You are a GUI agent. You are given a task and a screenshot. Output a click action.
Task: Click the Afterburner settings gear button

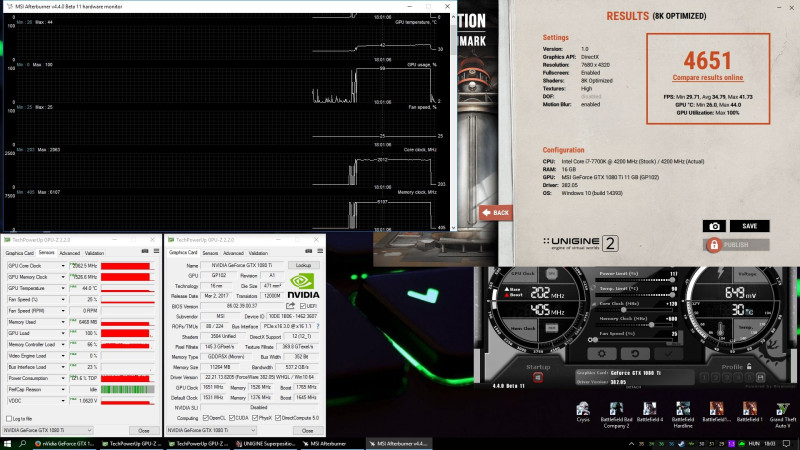(602, 354)
